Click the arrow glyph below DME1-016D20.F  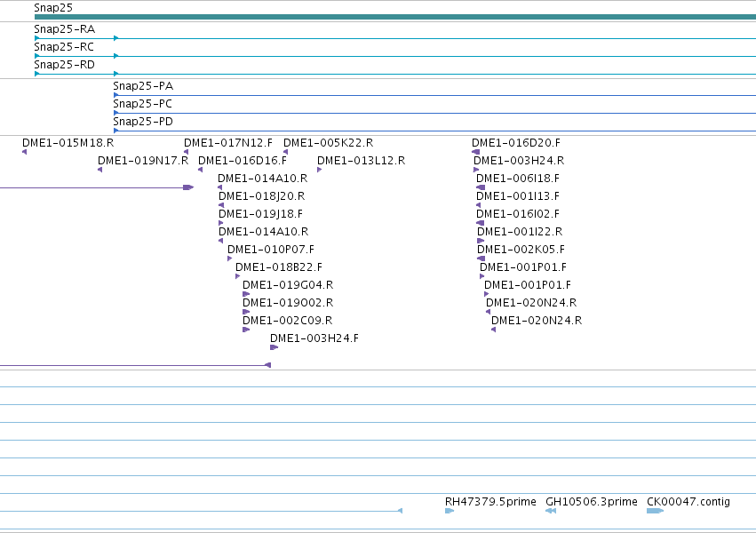pos(475,152)
